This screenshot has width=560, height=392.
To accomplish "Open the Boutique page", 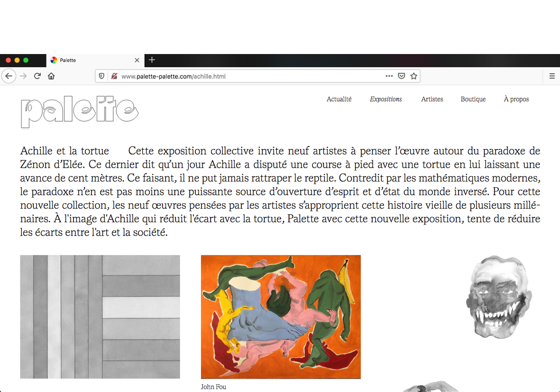I will [x=473, y=99].
